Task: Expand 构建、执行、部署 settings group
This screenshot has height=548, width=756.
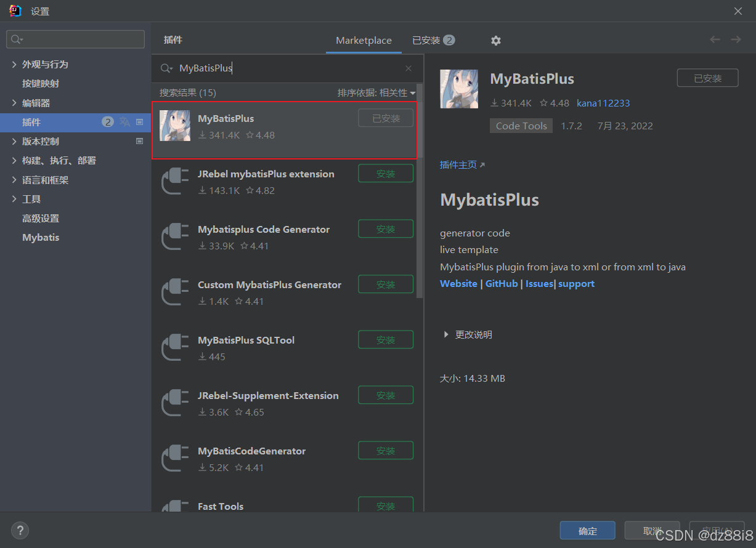Action: pos(14,160)
